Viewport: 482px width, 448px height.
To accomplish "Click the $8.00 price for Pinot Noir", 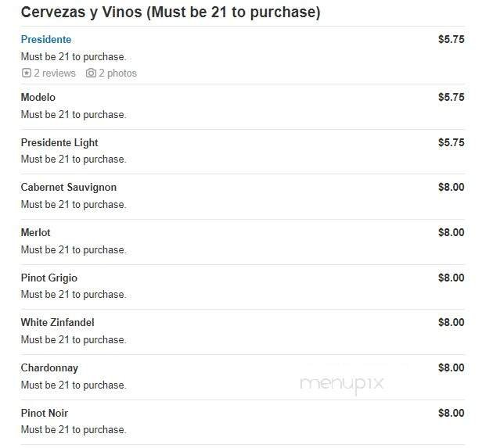I will click(451, 413).
